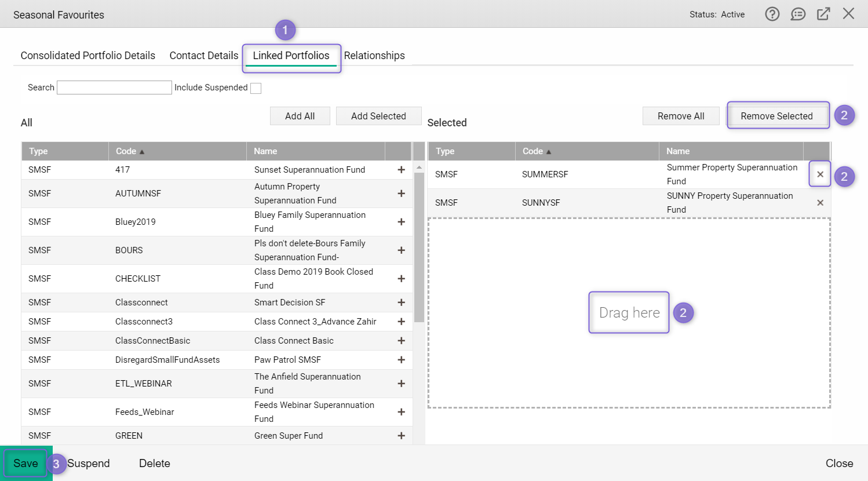The width and height of the screenshot is (868, 481).
Task: Save the linked portfolio changes
Action: tap(25, 463)
